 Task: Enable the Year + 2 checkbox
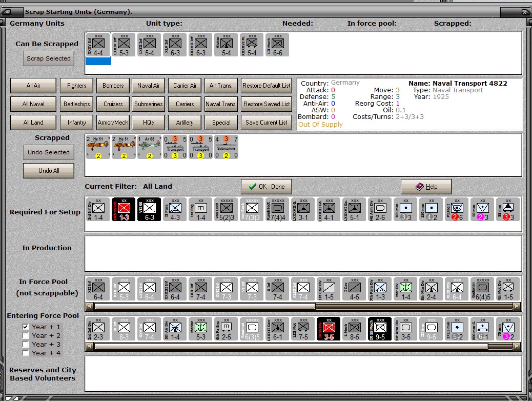pos(26,335)
